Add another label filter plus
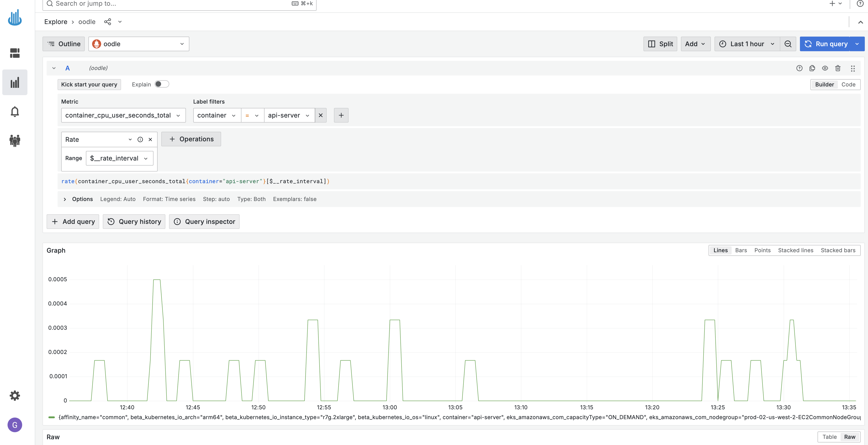The width and height of the screenshot is (868, 445). coord(341,115)
